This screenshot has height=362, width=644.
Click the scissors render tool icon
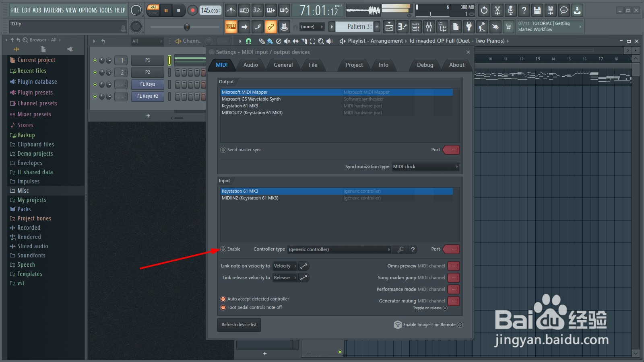pos(497,10)
